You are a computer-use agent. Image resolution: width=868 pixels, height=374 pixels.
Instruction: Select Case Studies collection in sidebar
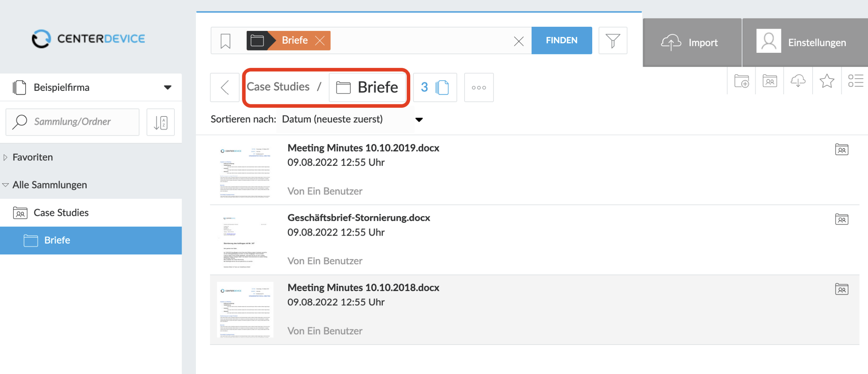(x=91, y=213)
